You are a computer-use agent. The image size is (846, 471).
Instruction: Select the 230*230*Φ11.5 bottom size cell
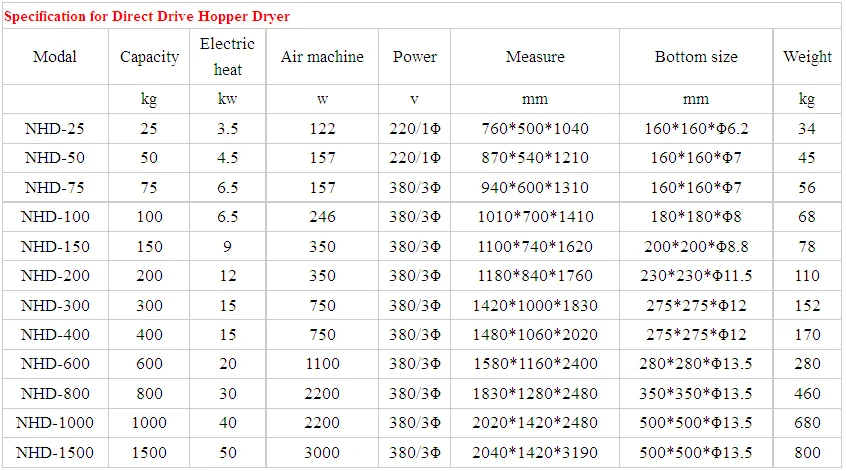click(695, 276)
